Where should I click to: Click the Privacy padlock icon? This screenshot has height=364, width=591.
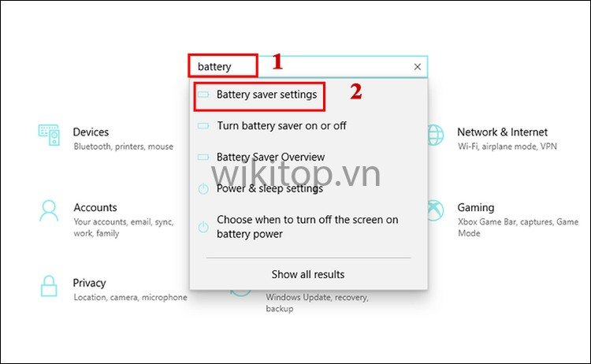pyautogui.click(x=49, y=286)
